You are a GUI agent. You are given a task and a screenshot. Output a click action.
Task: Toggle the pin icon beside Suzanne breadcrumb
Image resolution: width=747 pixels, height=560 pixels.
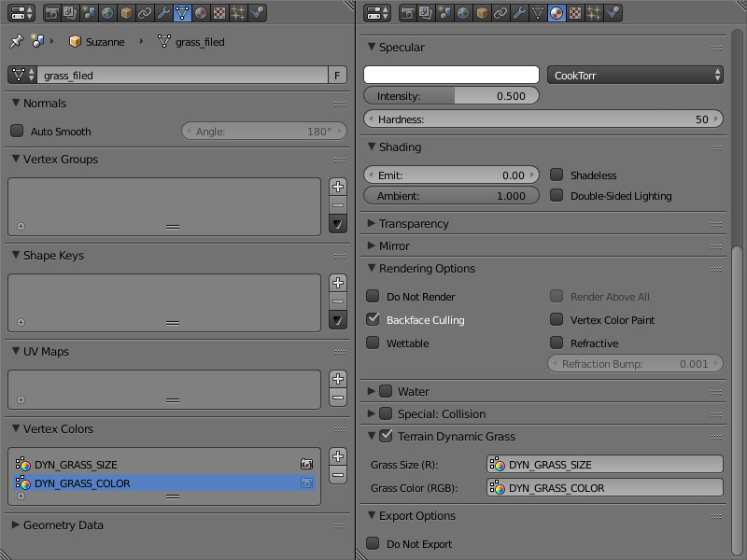click(16, 42)
